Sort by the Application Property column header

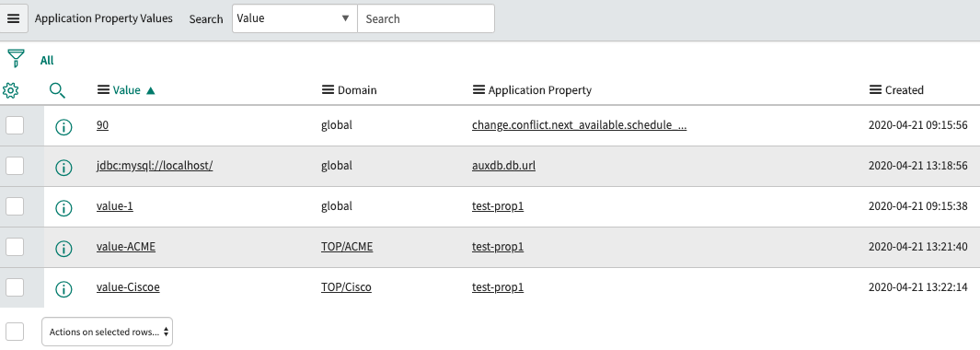pyautogui.click(x=540, y=90)
